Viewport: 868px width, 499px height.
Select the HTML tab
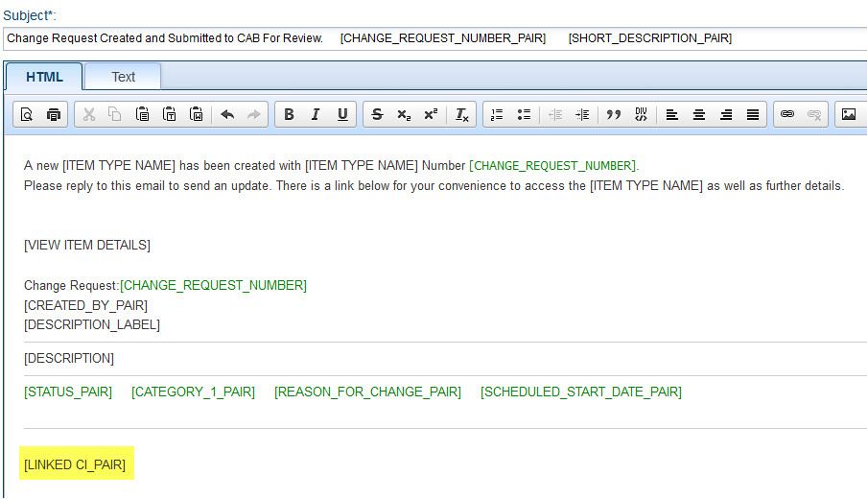tap(44, 77)
